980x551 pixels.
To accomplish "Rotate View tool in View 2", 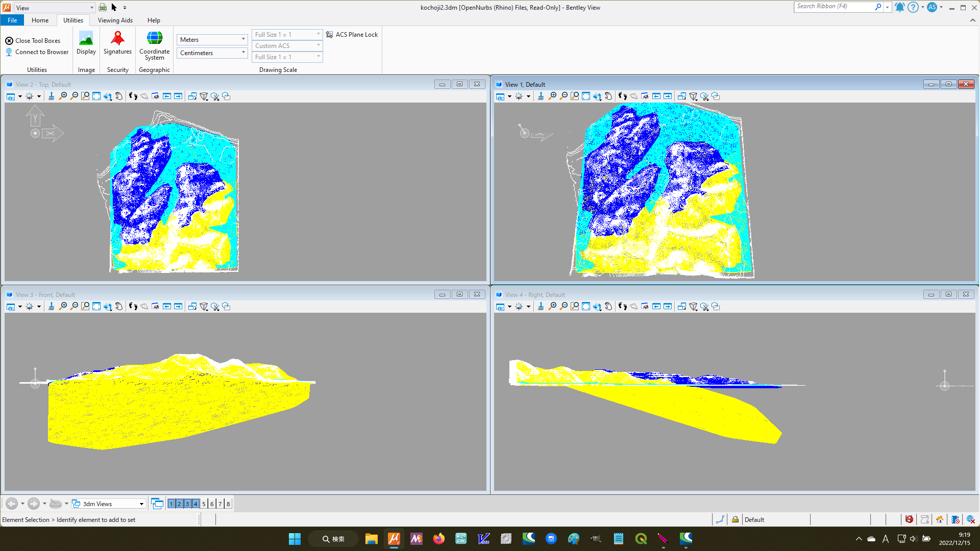I will point(108,96).
